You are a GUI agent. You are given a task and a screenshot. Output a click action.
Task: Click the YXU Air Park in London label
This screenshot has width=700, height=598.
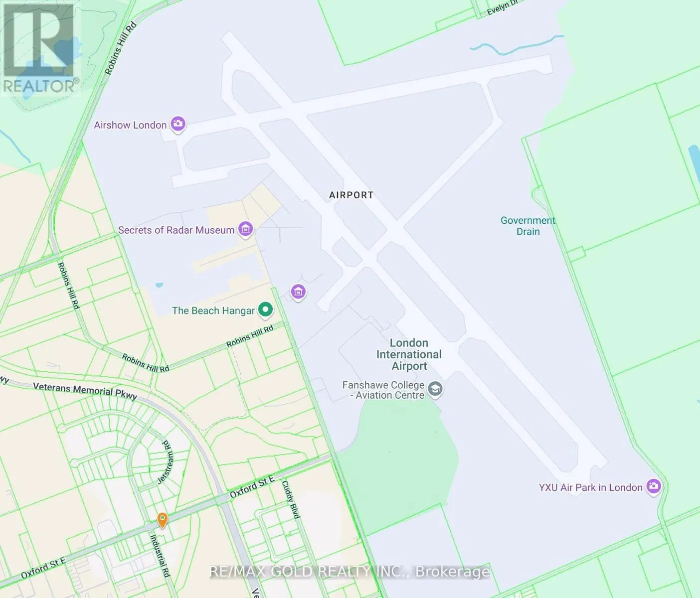tap(591, 487)
